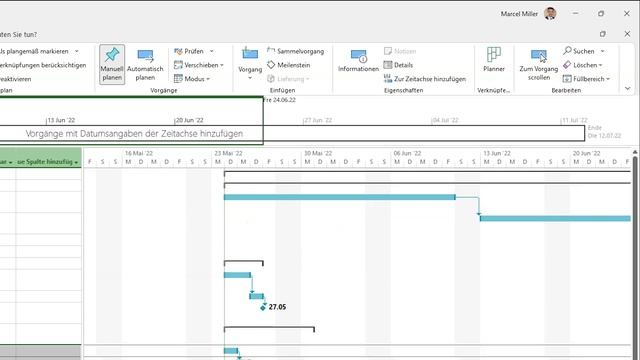Screen dimensions: 640x360
Task: Open plangemäß markieren dropdown arrow
Action: coord(76,51)
